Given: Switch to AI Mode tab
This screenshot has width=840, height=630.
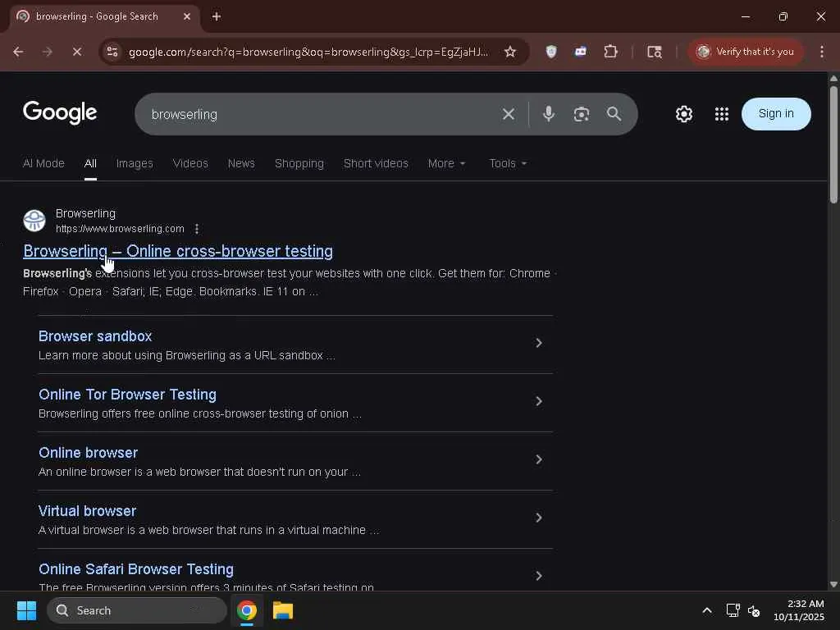Looking at the screenshot, I should click(x=43, y=163).
